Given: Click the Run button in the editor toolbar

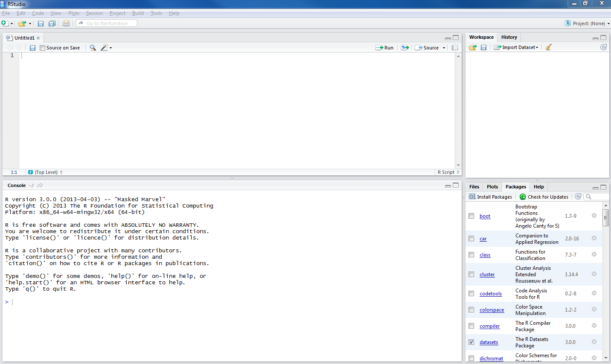Looking at the screenshot, I should pos(384,48).
